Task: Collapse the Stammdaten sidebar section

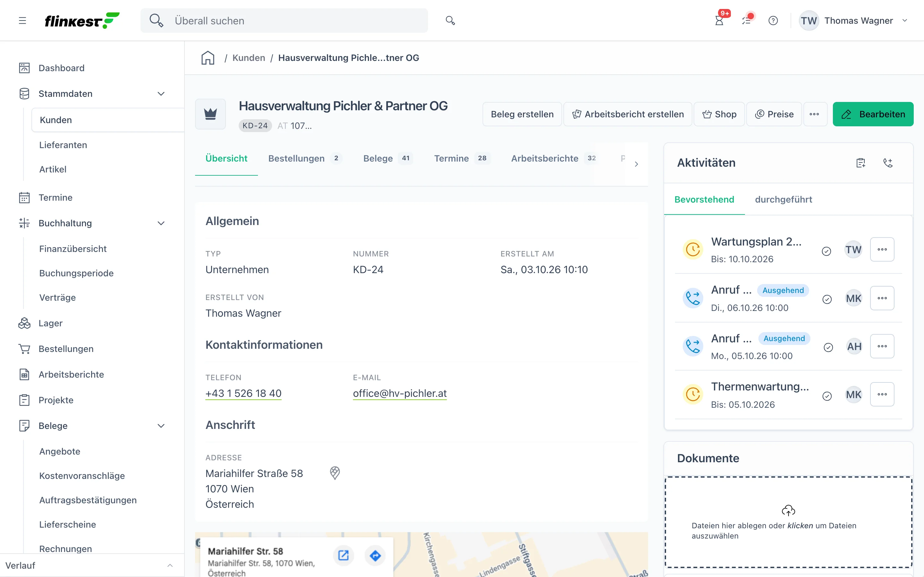Action: tap(161, 94)
